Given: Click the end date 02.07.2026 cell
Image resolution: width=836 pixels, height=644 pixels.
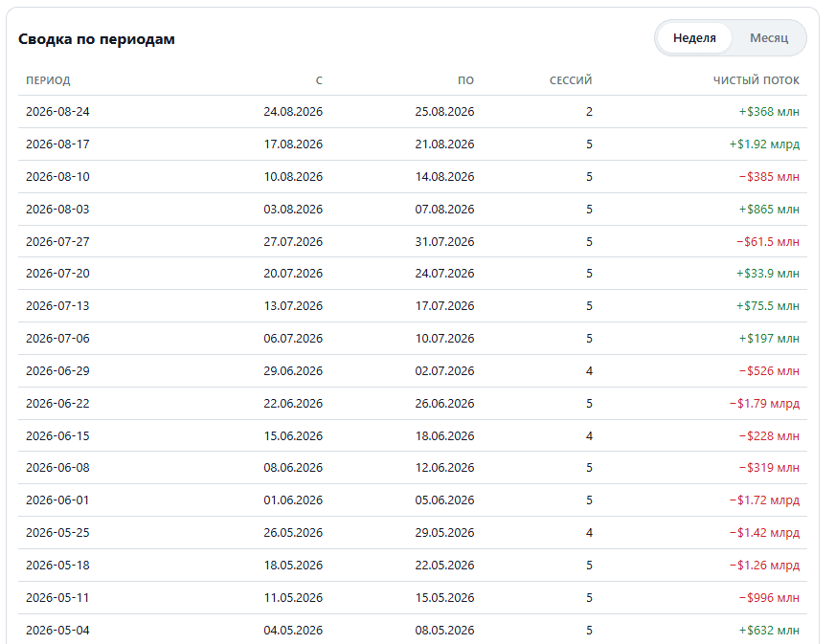Looking at the screenshot, I should pyautogui.click(x=444, y=370).
